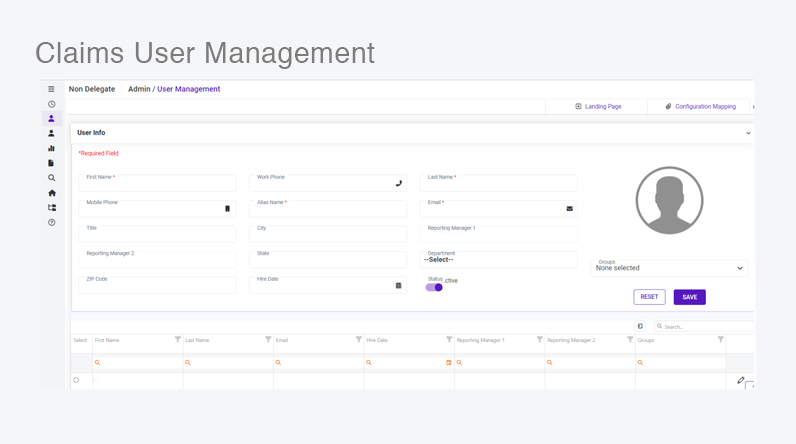The height and width of the screenshot is (444, 796).
Task: Filter the Reporting Manager 2 column
Action: click(630, 339)
